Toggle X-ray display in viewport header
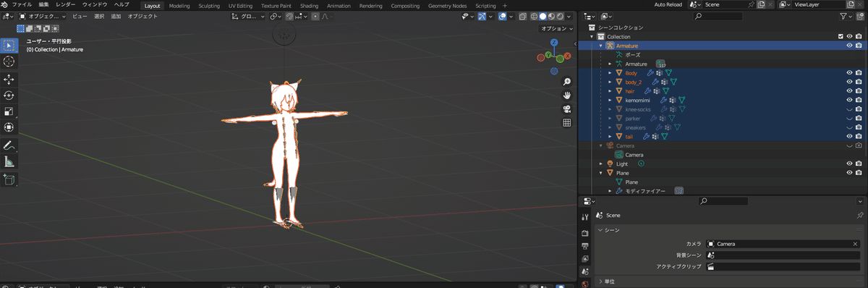This screenshot has height=288, width=868. 522,16
